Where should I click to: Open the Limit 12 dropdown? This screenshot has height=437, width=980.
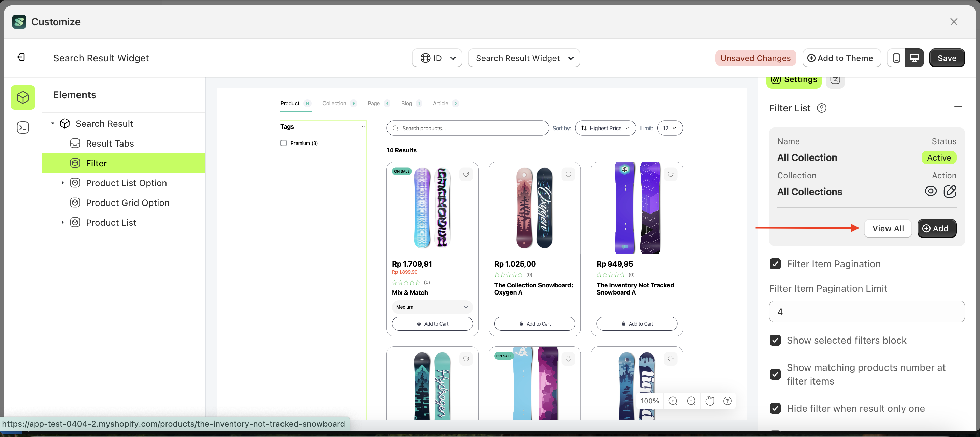(x=669, y=128)
